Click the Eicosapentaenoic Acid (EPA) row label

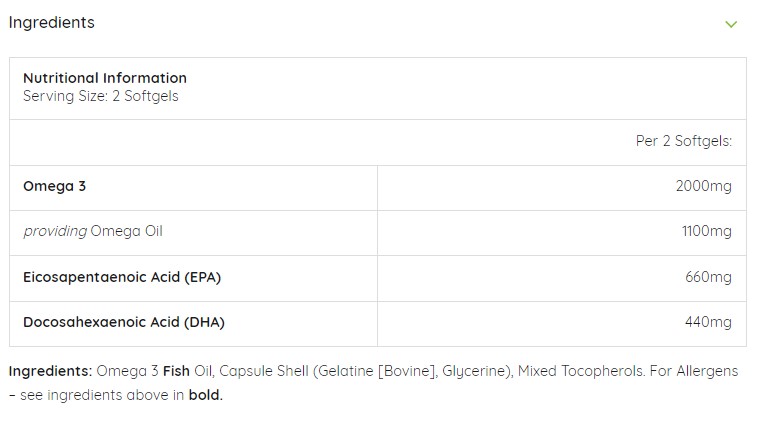click(122, 277)
